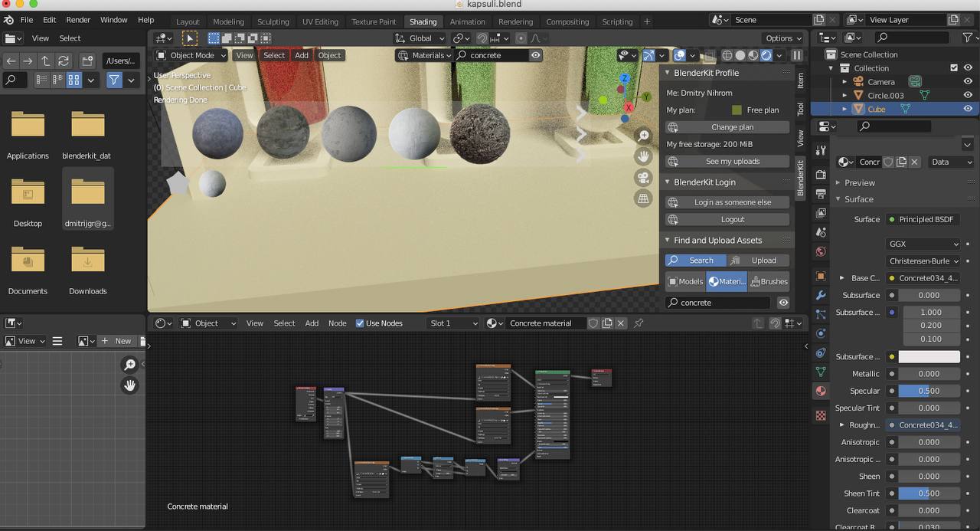Unlink Concrete material in node editor header
980x531 pixels.
[621, 323]
